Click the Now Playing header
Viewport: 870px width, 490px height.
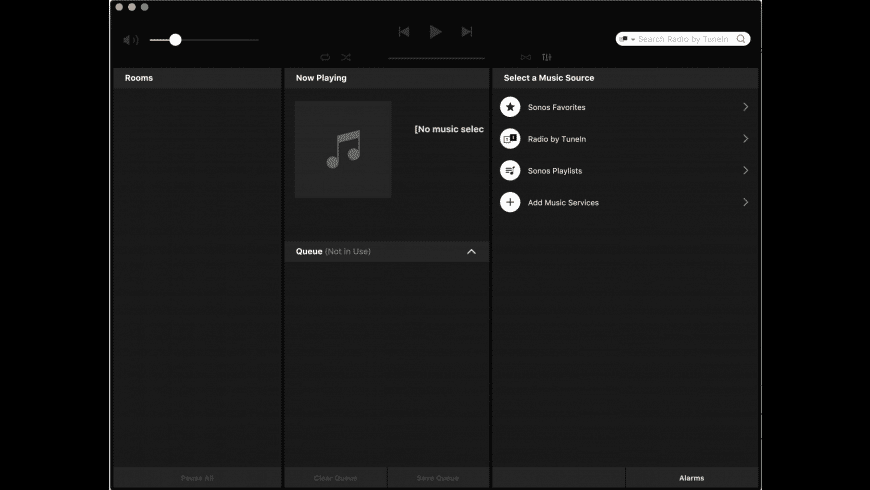pyautogui.click(x=387, y=78)
